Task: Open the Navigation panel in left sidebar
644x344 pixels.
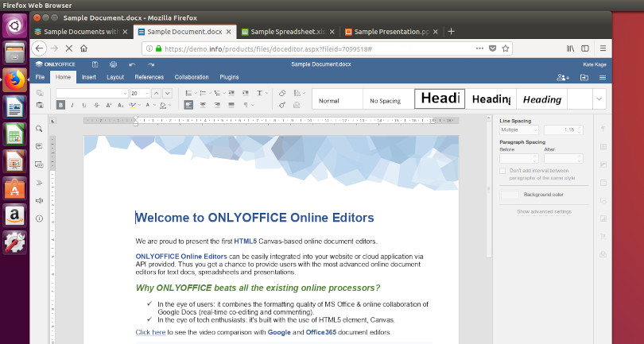Action: coord(39,183)
